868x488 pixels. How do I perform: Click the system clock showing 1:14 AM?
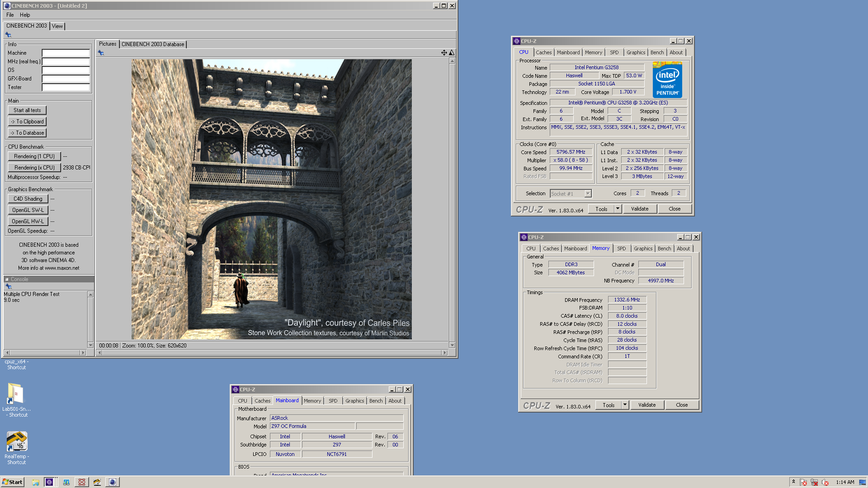tap(845, 482)
